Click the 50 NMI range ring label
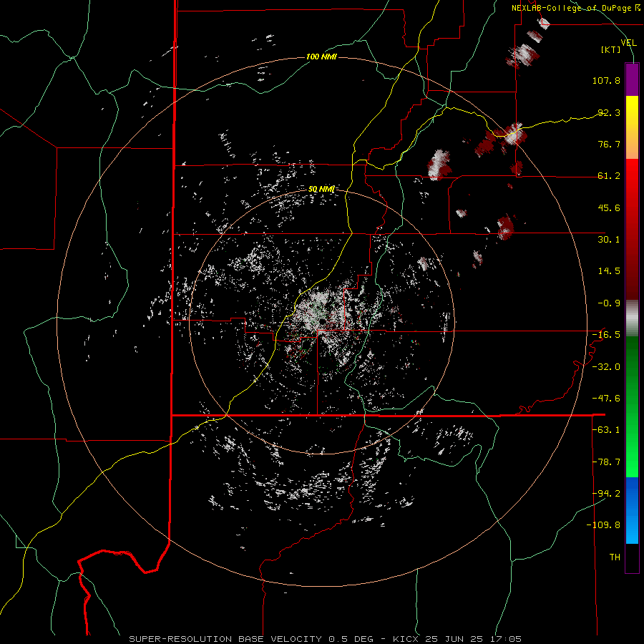This screenshot has height=644, width=644. click(321, 189)
